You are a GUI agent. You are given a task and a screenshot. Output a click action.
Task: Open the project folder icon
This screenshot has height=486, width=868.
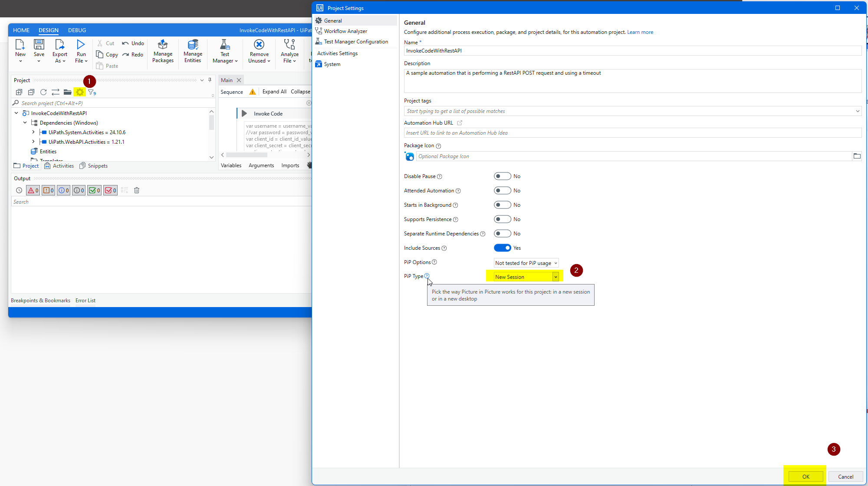(x=67, y=92)
